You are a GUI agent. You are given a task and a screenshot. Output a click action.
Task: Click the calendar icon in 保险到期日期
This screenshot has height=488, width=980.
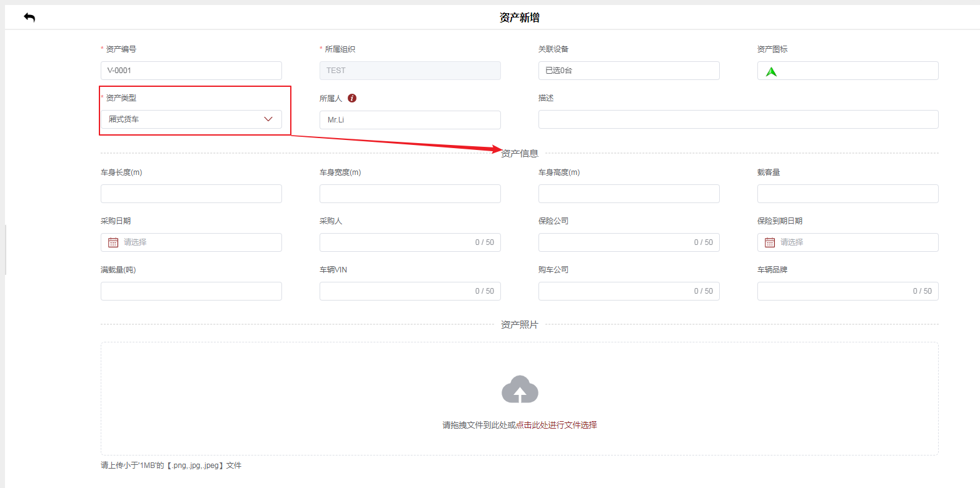click(x=770, y=242)
